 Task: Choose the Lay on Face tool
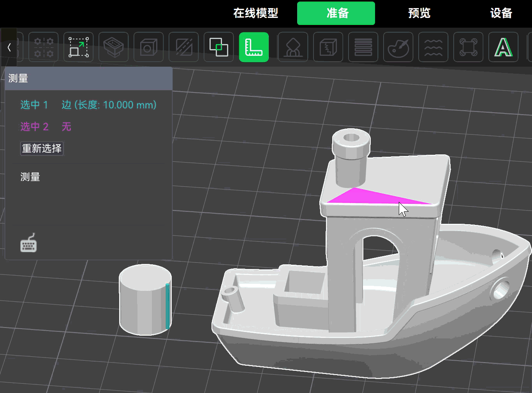pos(114,48)
